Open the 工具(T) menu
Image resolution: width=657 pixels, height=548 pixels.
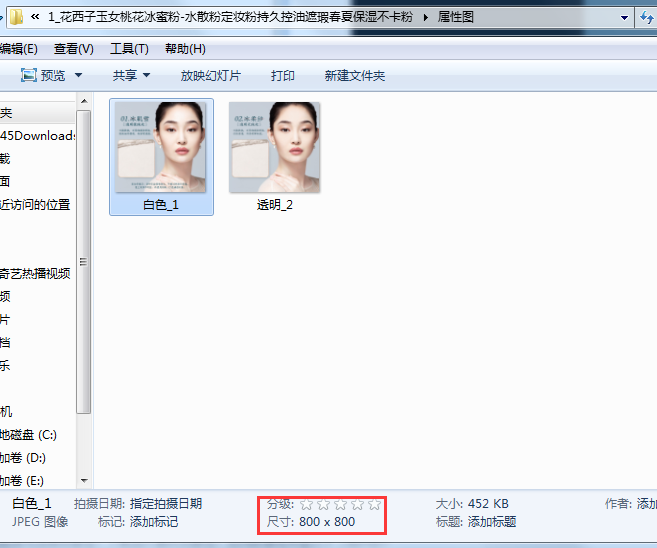point(129,49)
